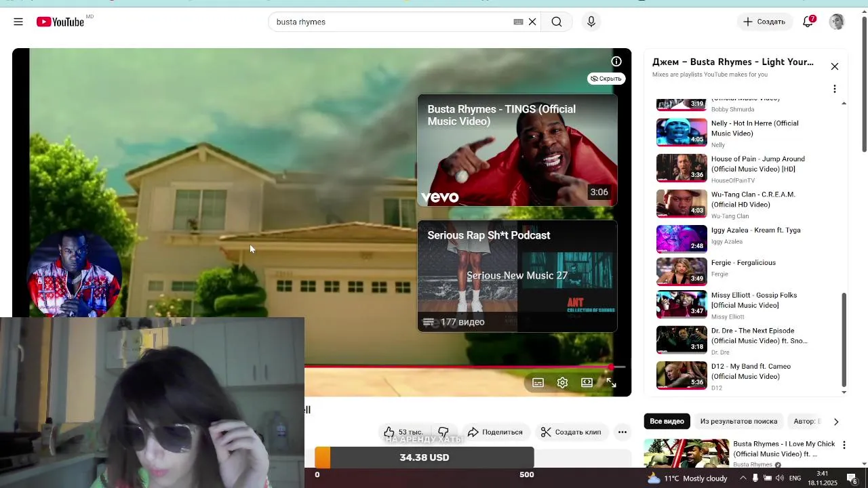Play Fergie - Fergalicious in playlist
The width and height of the screenshot is (868, 488).
749,272
